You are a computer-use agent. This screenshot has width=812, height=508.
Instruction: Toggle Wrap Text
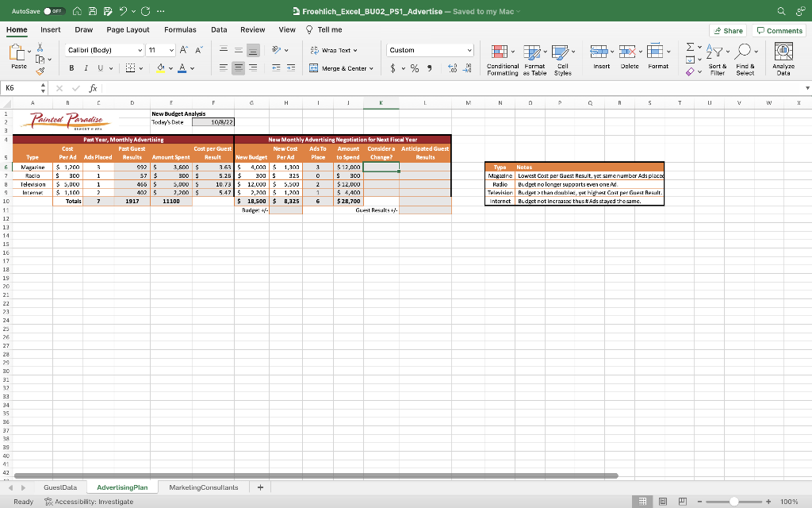[x=334, y=50]
